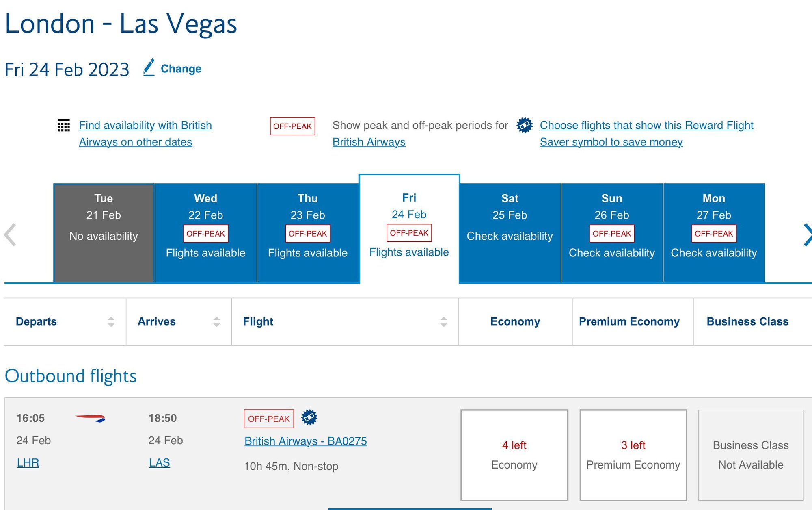This screenshot has width=812, height=510.
Task: Click the calendar grid icon
Action: [64, 125]
